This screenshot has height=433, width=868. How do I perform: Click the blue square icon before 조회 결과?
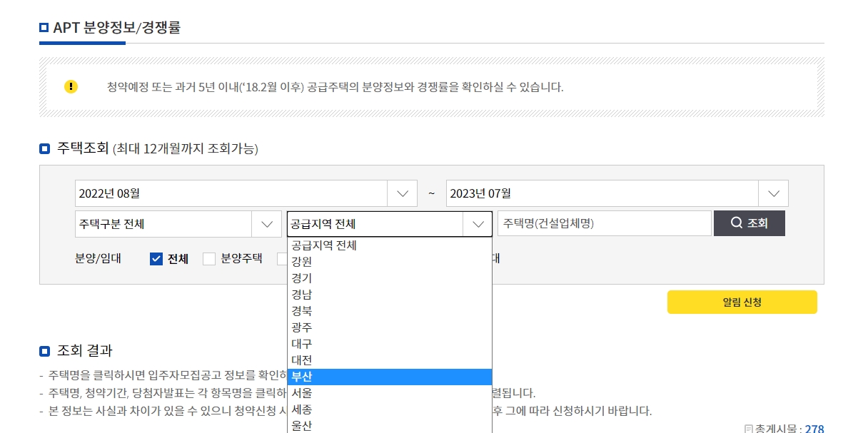click(44, 350)
